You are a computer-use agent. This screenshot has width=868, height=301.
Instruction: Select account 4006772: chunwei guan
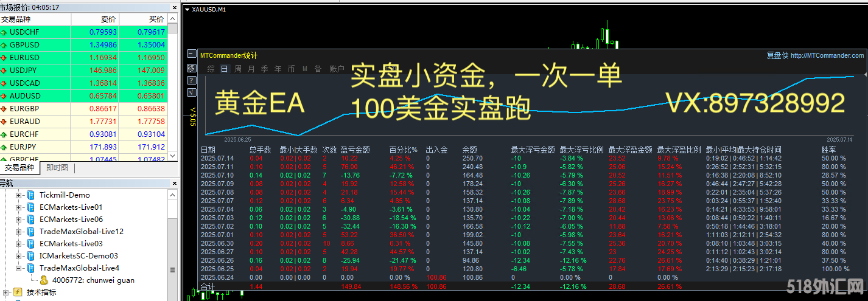[93, 280]
